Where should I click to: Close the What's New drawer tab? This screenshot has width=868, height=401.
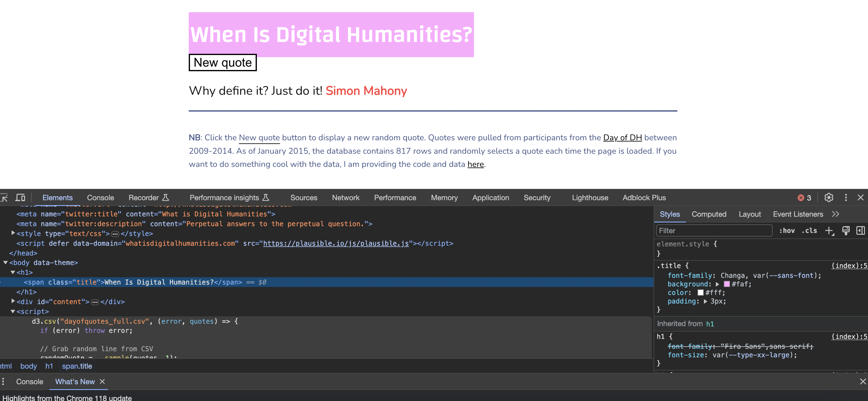[x=102, y=381]
